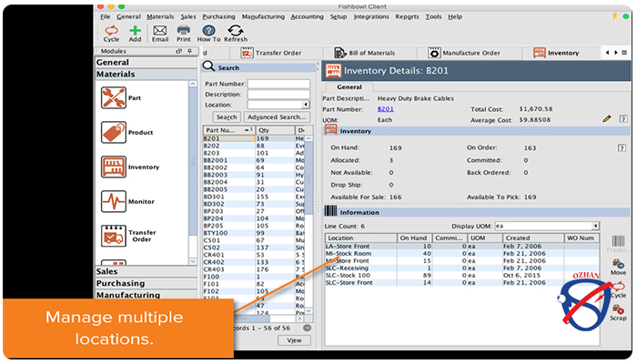Click the Part Number search field
This screenshot has width=637, height=364.
[x=278, y=84]
